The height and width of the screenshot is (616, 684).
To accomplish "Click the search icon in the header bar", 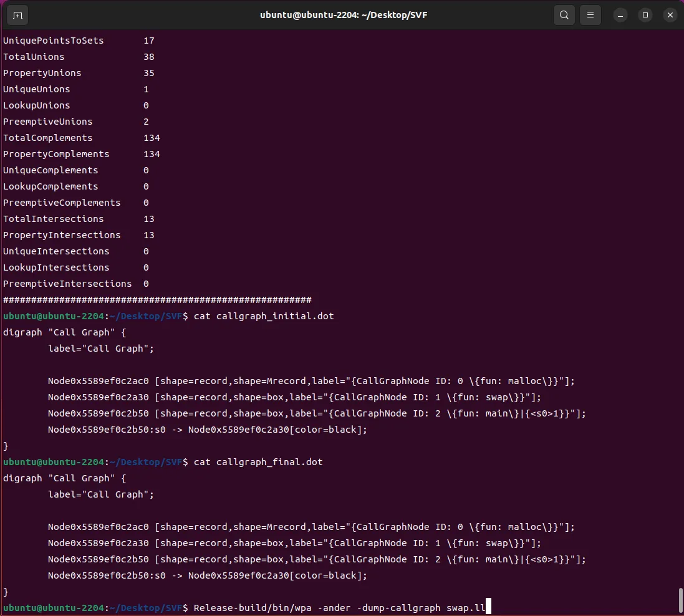I will coord(564,15).
